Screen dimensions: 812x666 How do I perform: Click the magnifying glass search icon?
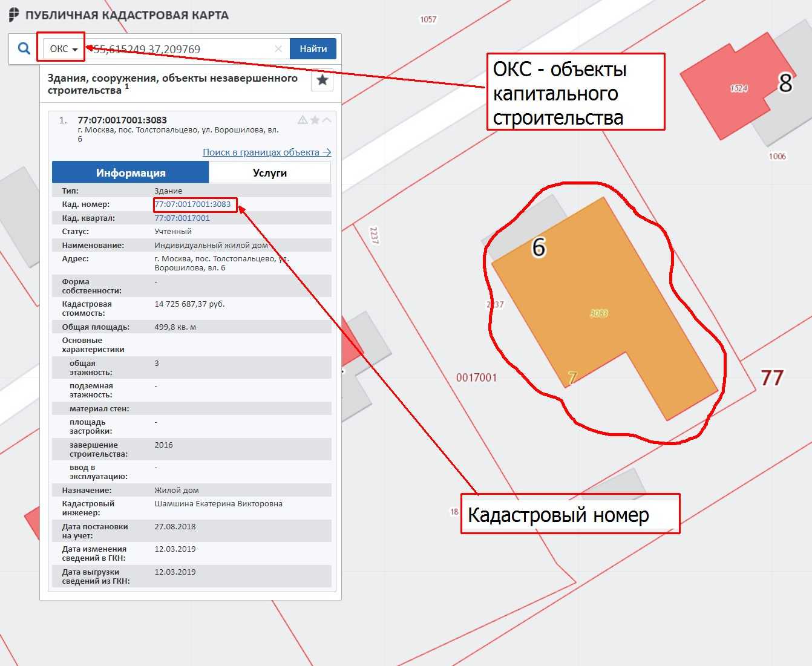(x=24, y=48)
